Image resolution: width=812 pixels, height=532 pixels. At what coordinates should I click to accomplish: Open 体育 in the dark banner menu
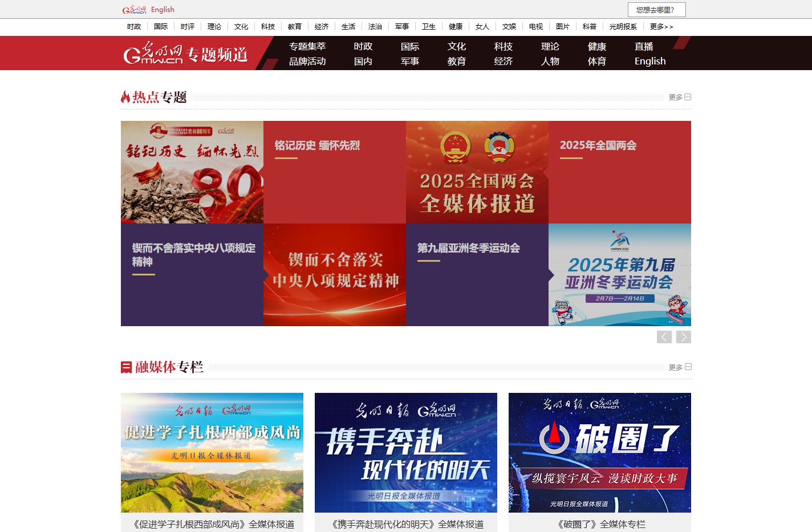pos(597,61)
